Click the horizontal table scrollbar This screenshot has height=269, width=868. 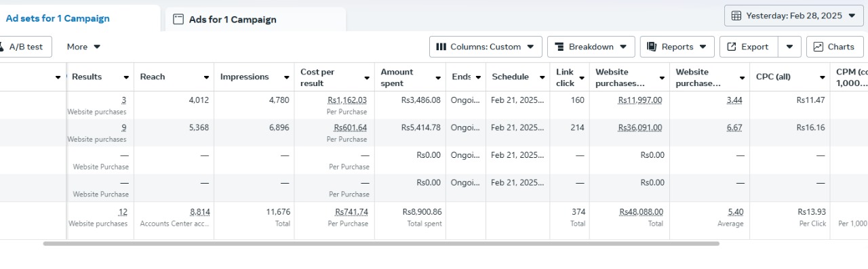click(381, 243)
